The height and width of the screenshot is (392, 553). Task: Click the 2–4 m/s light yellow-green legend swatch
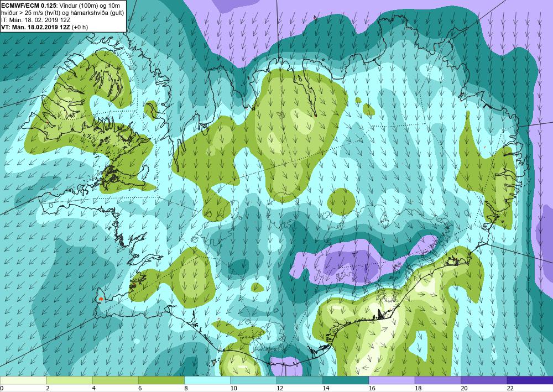pos(69,380)
